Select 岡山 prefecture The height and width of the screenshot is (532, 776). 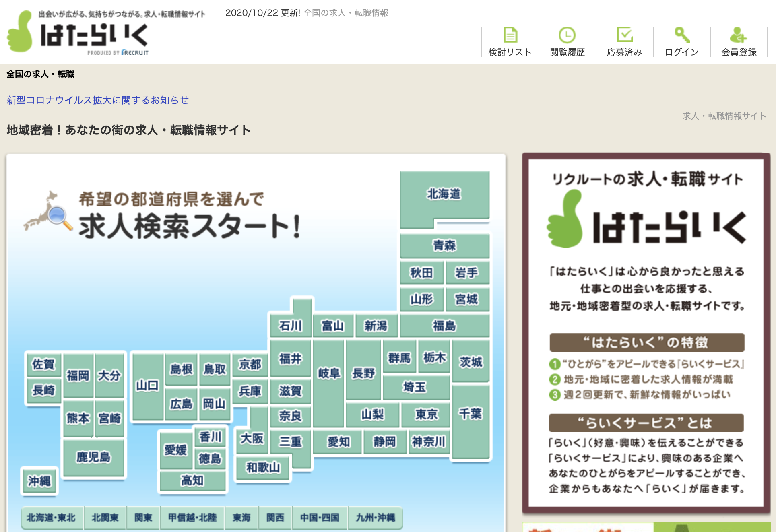214,404
